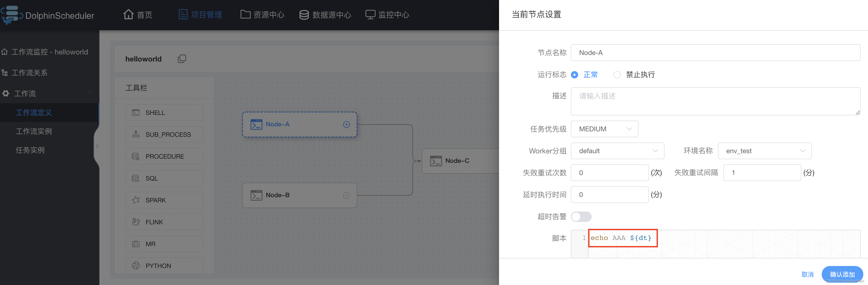Collapse the sidebar with the arrow handle
This screenshot has height=285, width=868.
pos(97,146)
